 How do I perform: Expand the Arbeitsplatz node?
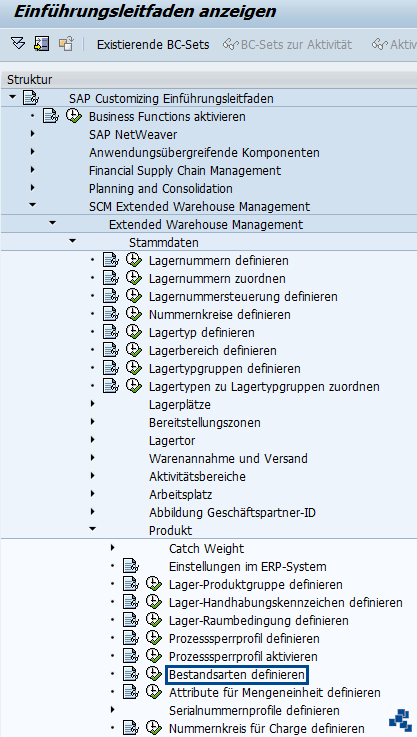[93, 494]
